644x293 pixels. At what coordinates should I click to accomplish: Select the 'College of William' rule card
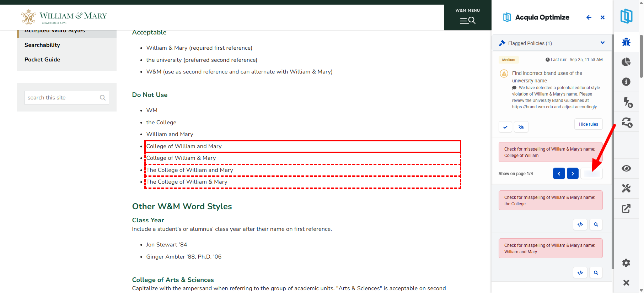551,152
